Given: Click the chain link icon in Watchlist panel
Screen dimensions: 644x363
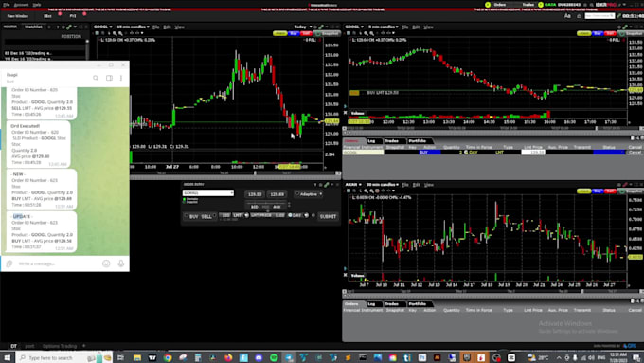Looking at the screenshot, I should [69, 27].
